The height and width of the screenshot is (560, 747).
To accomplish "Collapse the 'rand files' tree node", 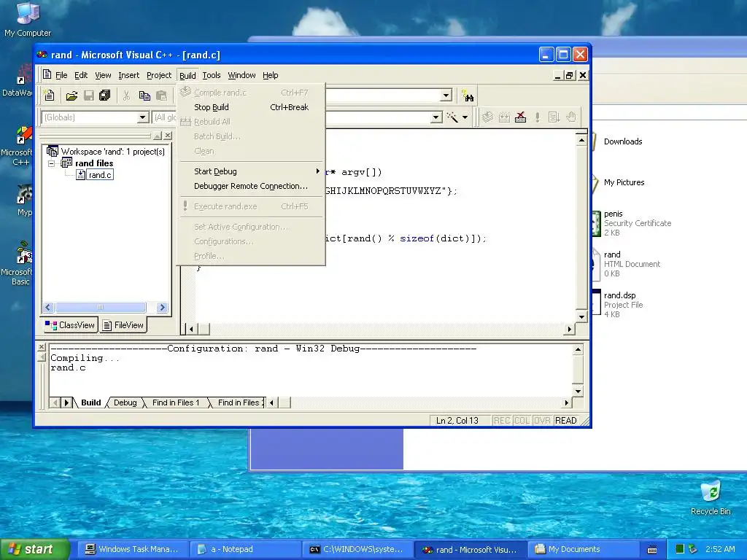I will click(52, 163).
